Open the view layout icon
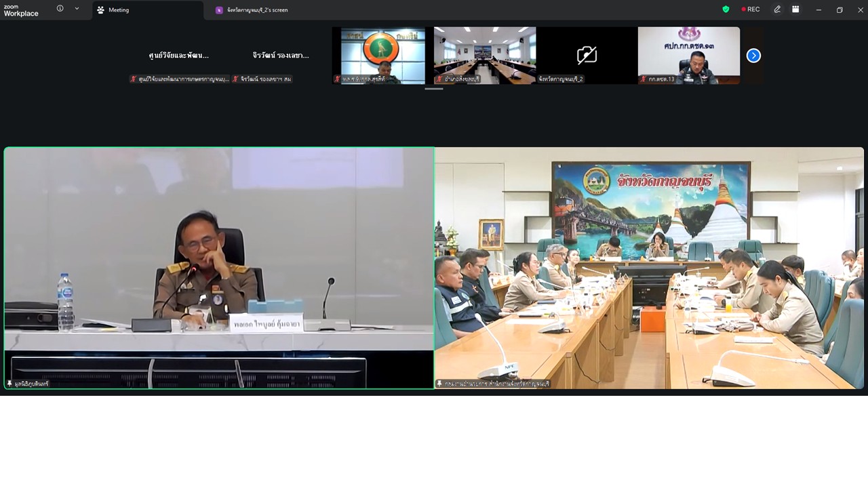The width and height of the screenshot is (868, 488). click(x=796, y=9)
